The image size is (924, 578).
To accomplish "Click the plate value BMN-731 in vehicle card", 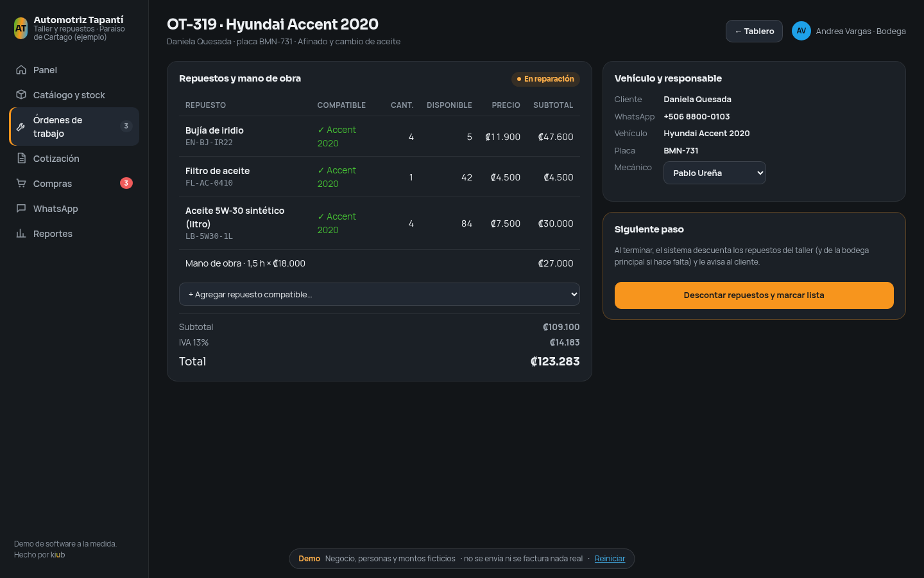I will [x=681, y=150].
